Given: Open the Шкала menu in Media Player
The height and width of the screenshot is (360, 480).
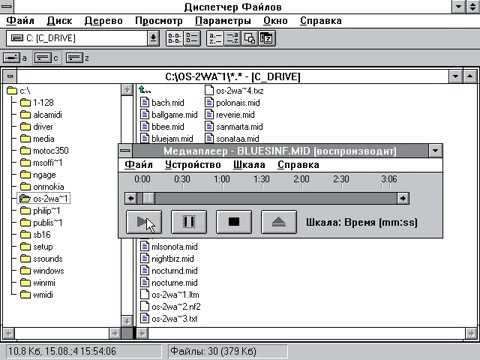Looking at the screenshot, I should tap(249, 165).
